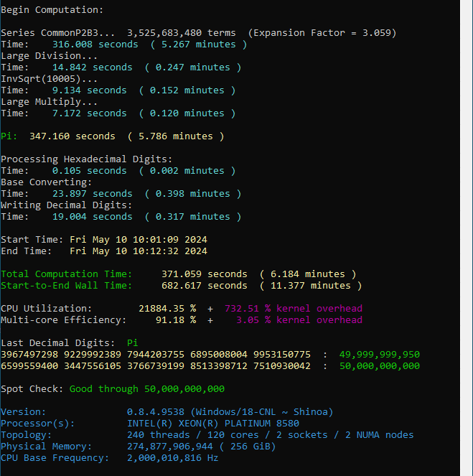The image size is (473, 476).
Task: Click the '49,999,999,950' digit position
Action: coord(380,355)
